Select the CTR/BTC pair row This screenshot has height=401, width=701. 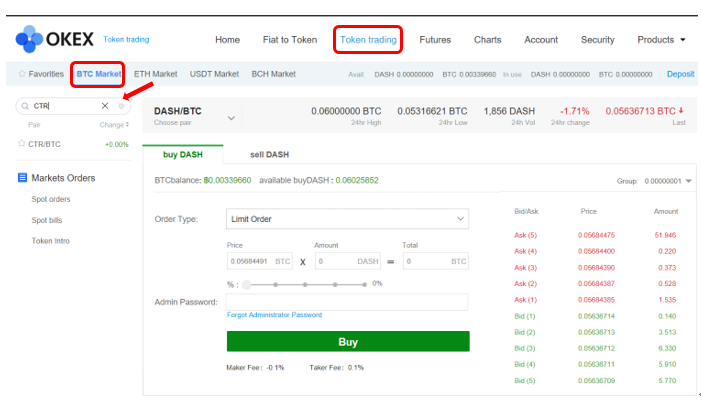tap(73, 144)
